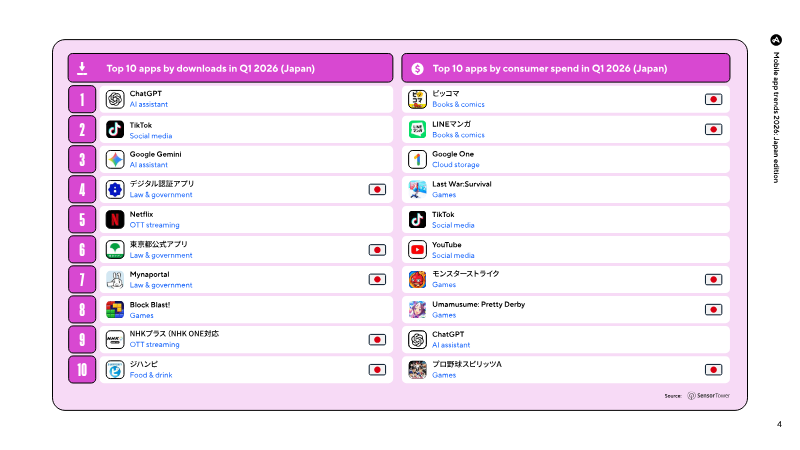Click the Google One app icon
The height and width of the screenshot is (450, 800).
[417, 160]
